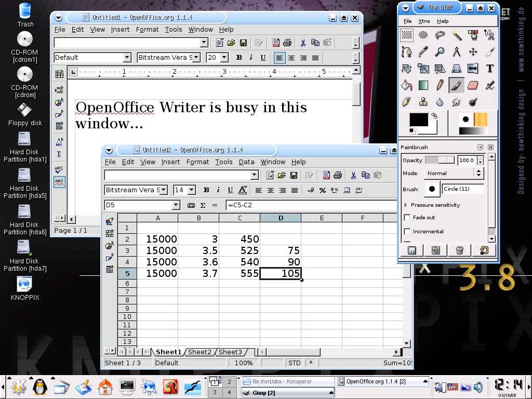Toggle Bold in the Calc toolbar
This screenshot has height=399, width=532.
click(206, 190)
